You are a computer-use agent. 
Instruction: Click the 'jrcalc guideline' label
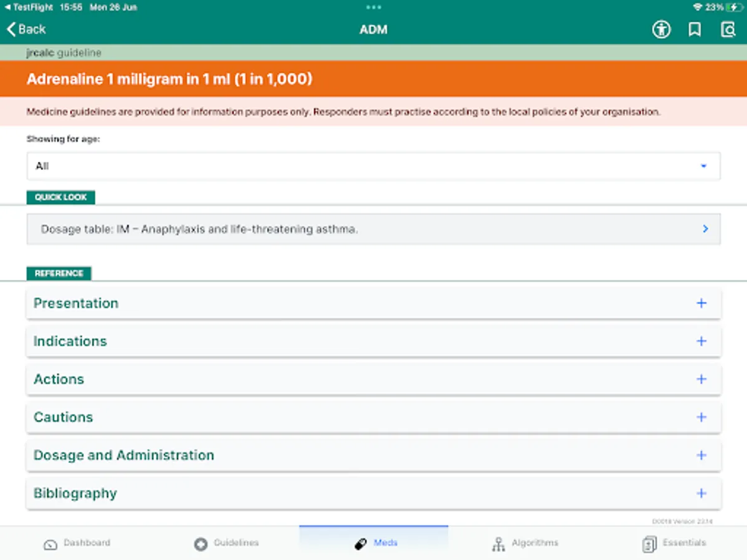coord(63,53)
